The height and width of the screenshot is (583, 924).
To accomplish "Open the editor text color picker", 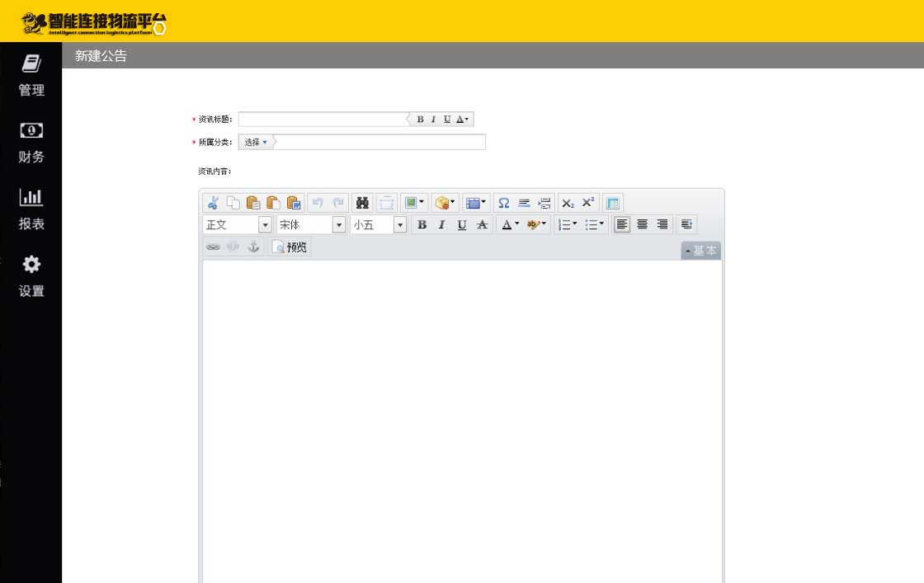I will (511, 225).
